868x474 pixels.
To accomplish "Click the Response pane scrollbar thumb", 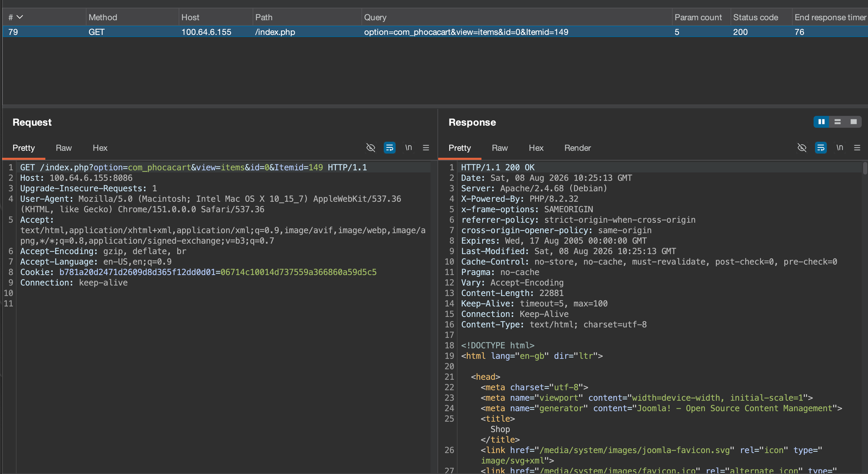I will (865, 168).
